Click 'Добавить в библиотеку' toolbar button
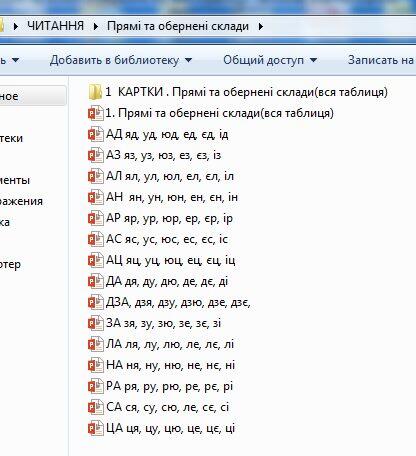The height and width of the screenshot is (456, 416). [114, 60]
